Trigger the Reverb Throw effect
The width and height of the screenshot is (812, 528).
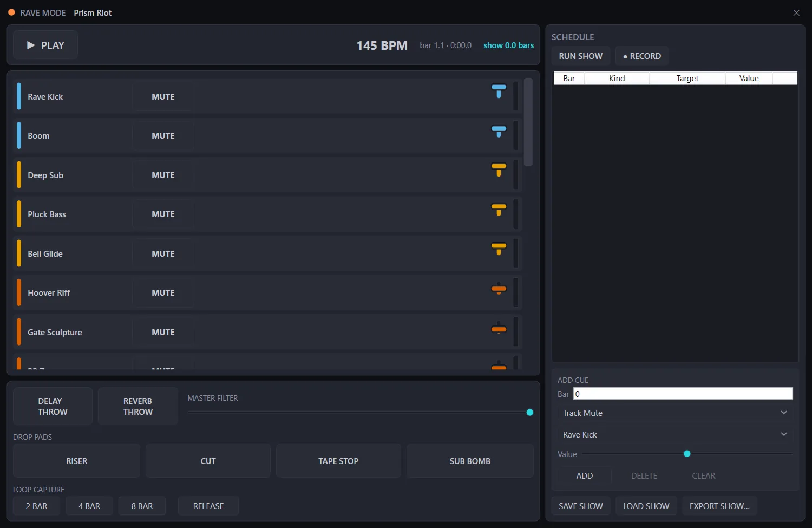click(x=138, y=406)
